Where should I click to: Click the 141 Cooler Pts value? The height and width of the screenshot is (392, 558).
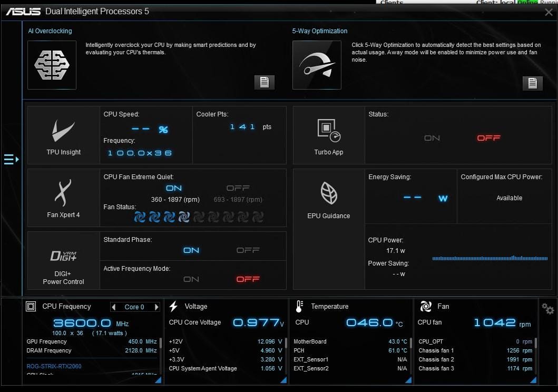[242, 126]
